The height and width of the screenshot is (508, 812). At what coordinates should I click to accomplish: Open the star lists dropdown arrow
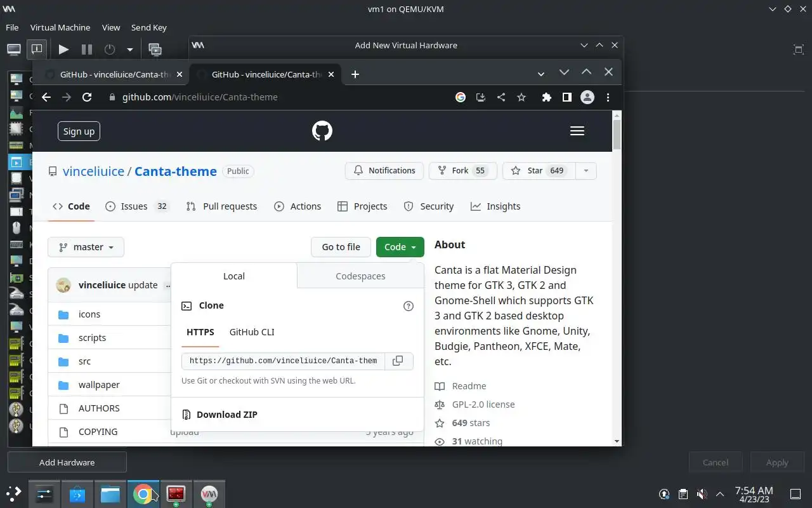point(586,171)
